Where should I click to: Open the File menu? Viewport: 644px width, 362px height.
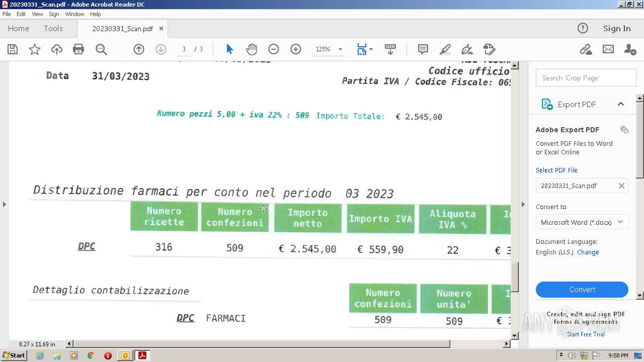click(x=7, y=14)
